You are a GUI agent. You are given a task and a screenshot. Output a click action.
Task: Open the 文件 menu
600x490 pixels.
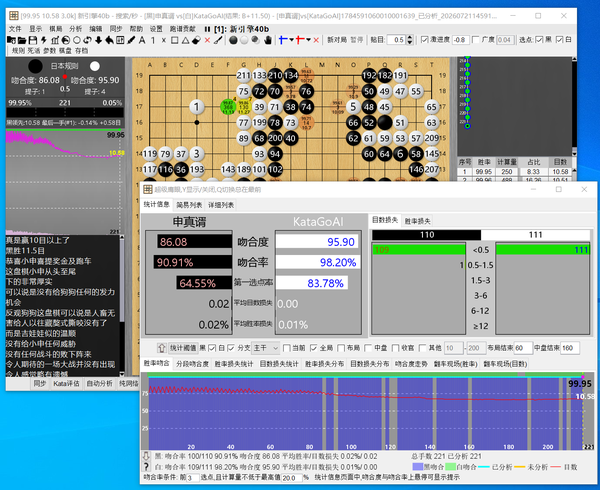coord(15,29)
